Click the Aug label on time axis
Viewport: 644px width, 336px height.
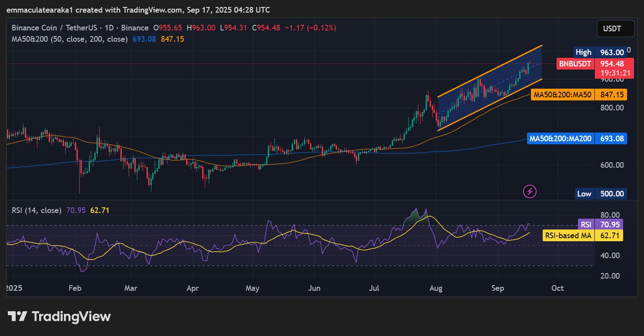tap(436, 288)
